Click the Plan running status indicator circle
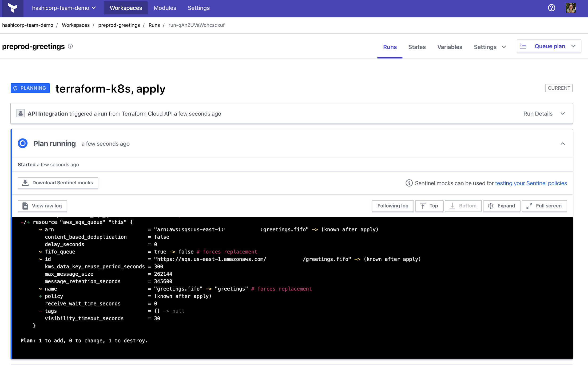588x365 pixels. tap(22, 143)
